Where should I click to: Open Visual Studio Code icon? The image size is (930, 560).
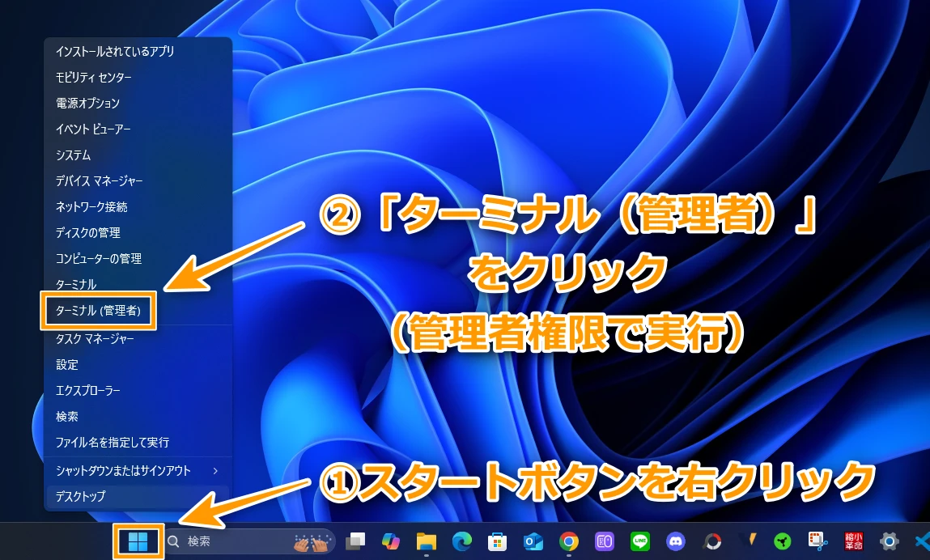923,541
